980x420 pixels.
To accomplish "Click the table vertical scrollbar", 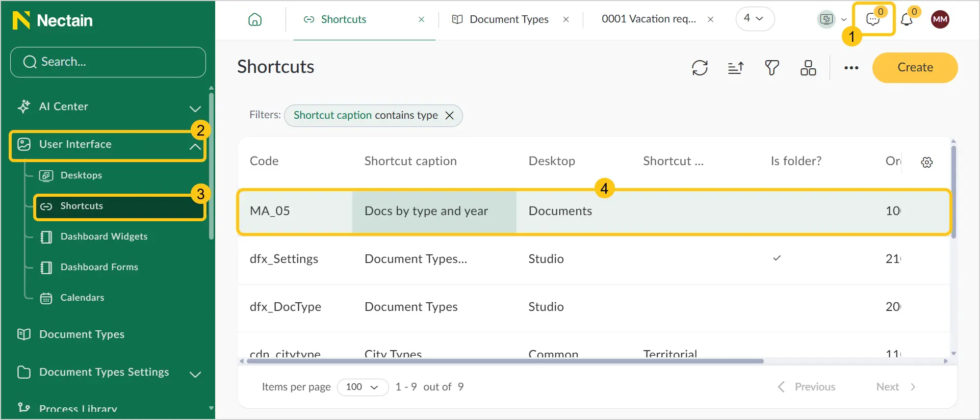I will [x=953, y=192].
